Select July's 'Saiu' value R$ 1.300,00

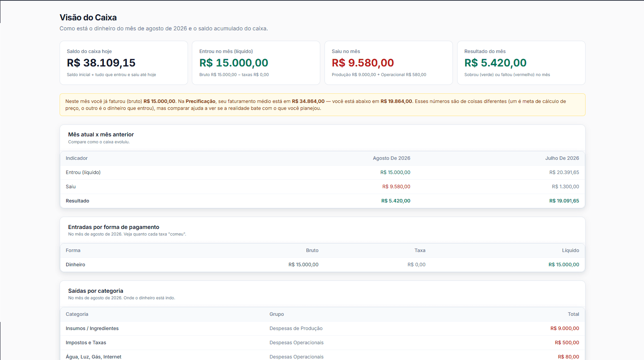[x=565, y=187]
